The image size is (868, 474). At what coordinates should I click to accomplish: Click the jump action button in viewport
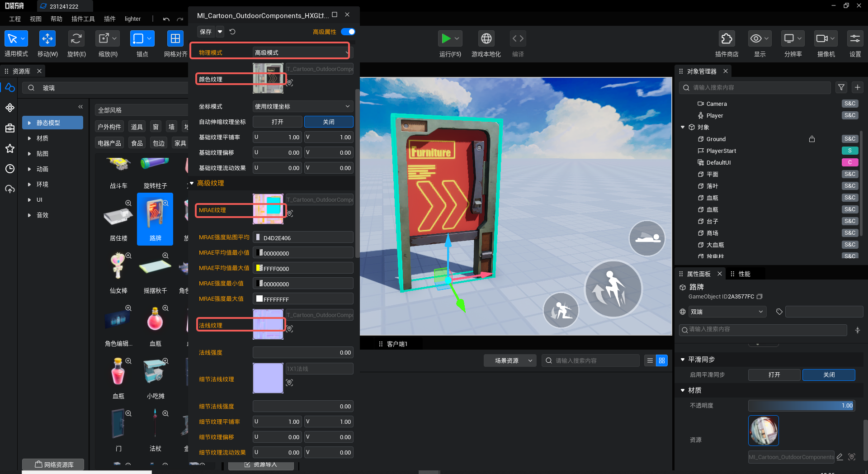coord(613,289)
